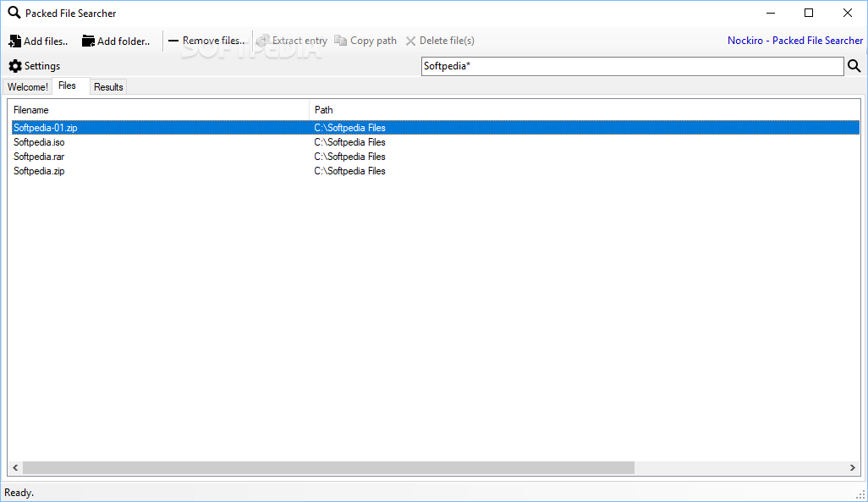Click the Packed File Searcher title icon

(x=14, y=13)
